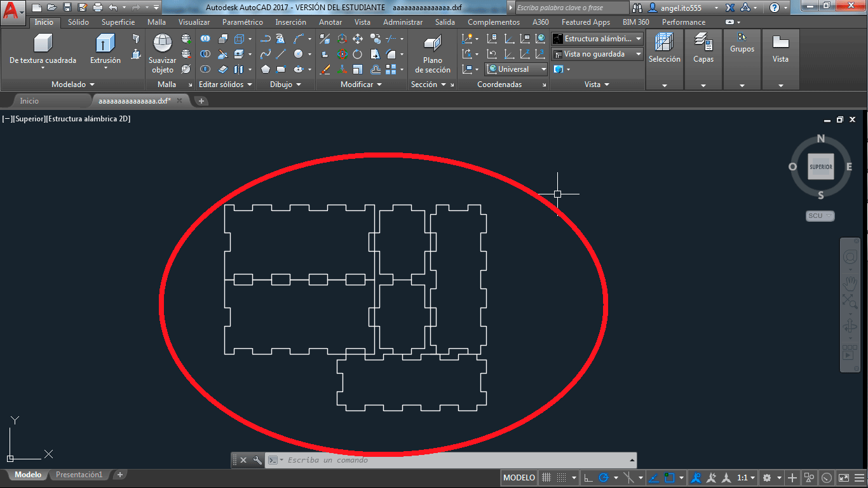
Task: Open the Capas layers panel icon
Action: pos(703,42)
